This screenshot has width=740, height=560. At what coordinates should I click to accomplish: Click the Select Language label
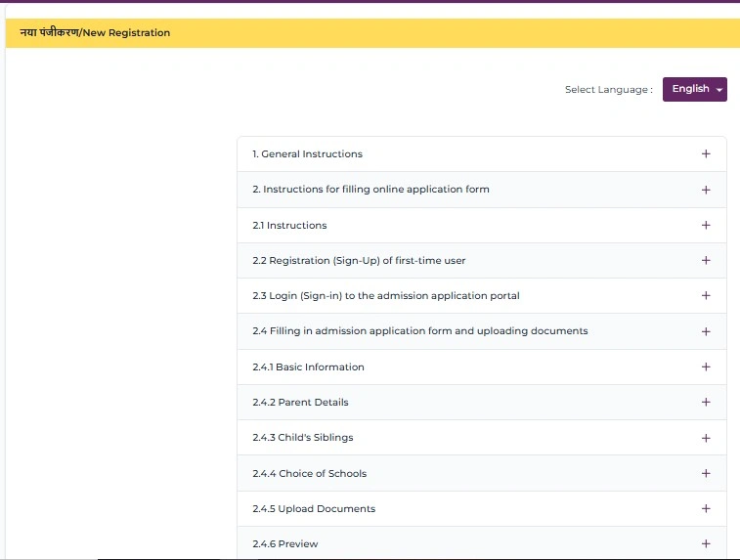[x=608, y=90]
